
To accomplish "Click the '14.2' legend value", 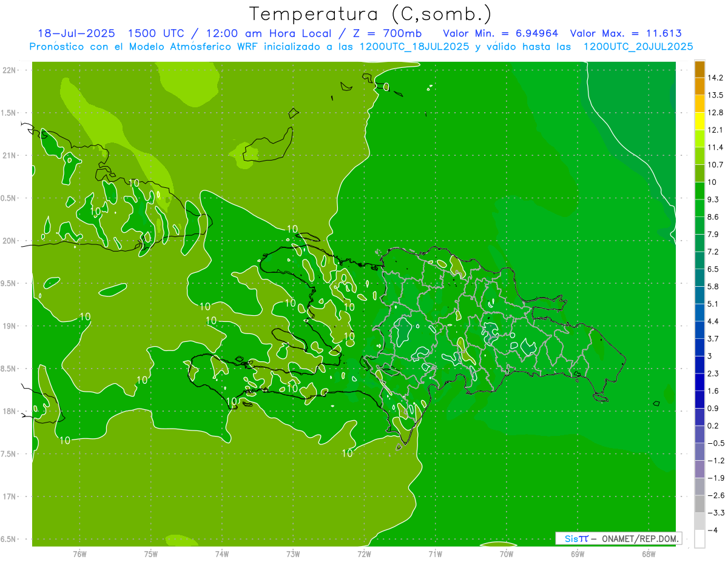I will tap(716, 78).
